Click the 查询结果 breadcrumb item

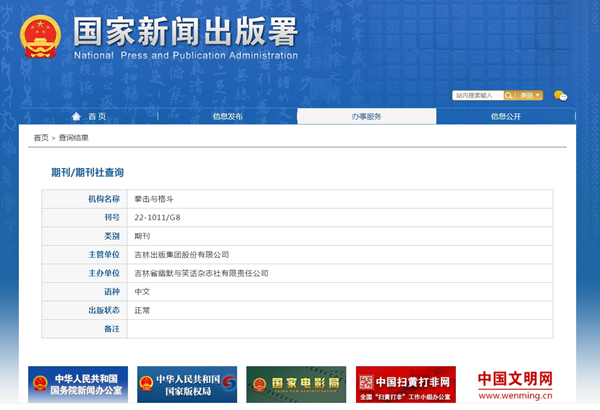[x=73, y=138]
